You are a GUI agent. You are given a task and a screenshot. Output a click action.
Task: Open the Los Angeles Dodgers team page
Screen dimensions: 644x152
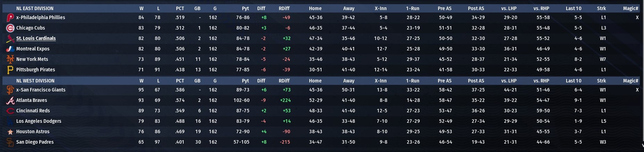tap(39, 121)
